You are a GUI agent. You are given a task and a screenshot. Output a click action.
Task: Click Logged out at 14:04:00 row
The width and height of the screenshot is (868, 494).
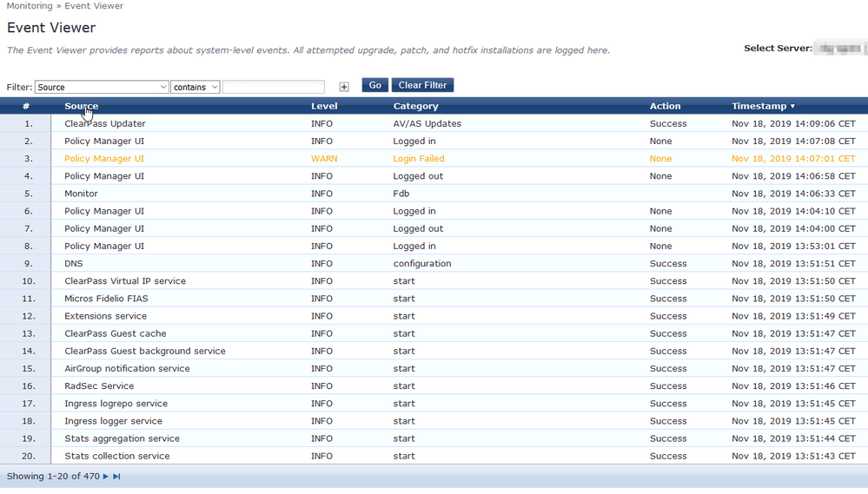tap(418, 228)
